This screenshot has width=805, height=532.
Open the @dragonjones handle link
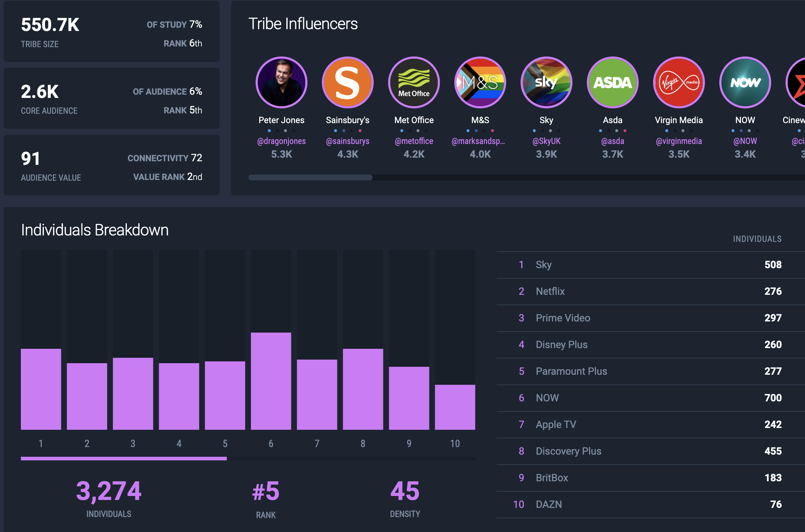tap(282, 141)
